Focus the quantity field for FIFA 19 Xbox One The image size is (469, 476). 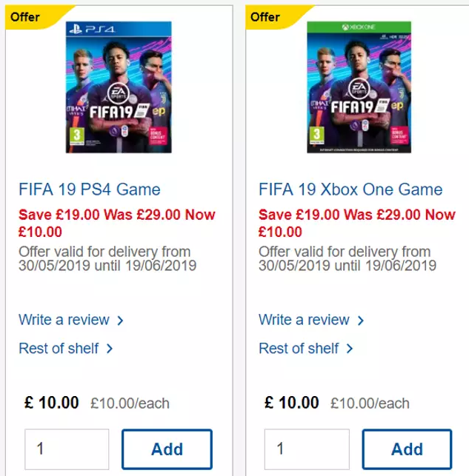pyautogui.click(x=307, y=449)
